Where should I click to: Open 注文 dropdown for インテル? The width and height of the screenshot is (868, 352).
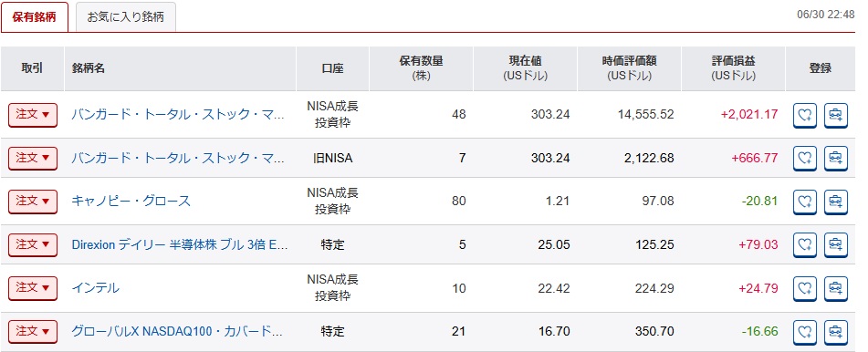(33, 288)
